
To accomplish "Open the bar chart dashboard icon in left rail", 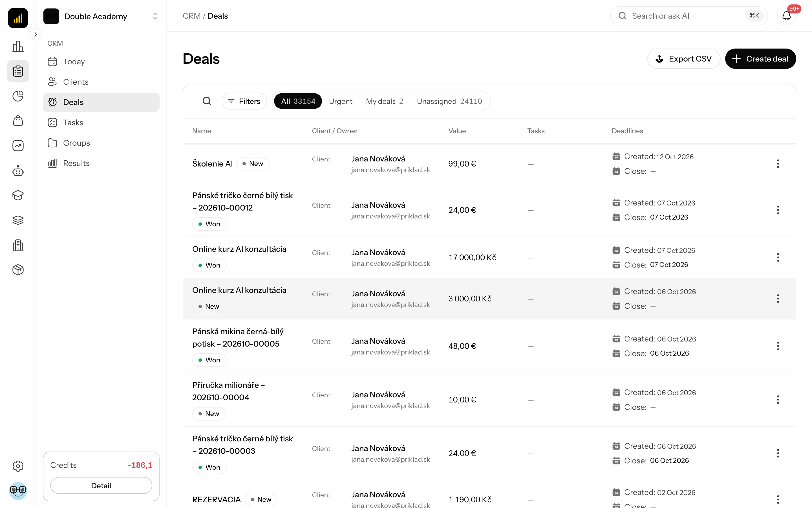I will click(18, 46).
